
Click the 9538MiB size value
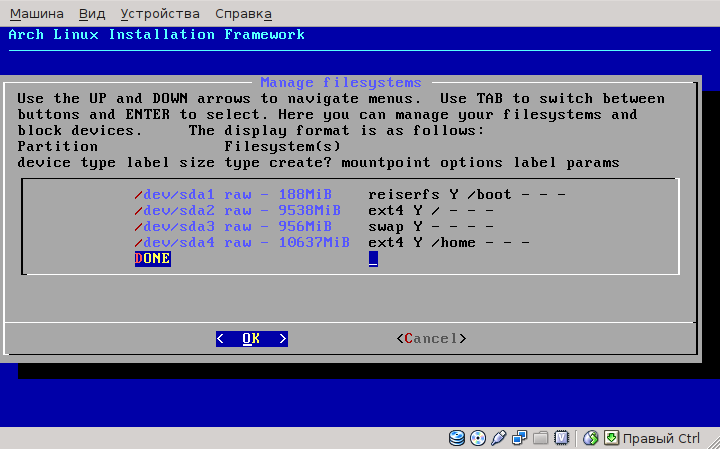tap(309, 211)
